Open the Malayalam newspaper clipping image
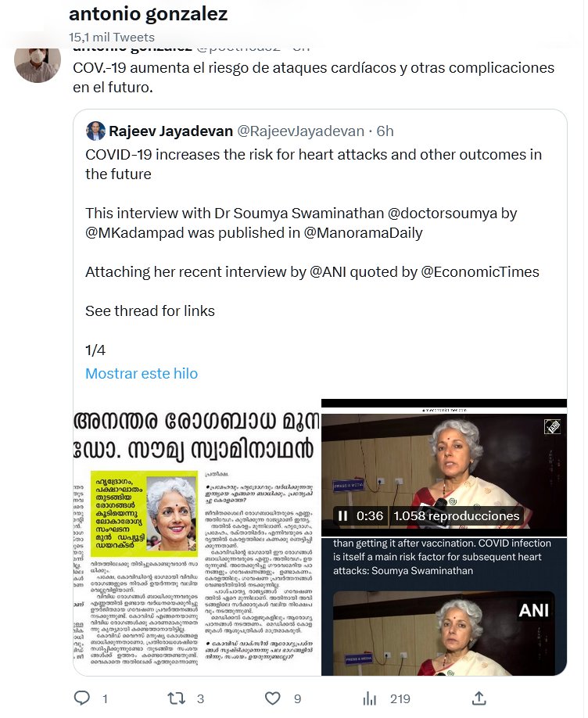The image size is (588, 718). tap(197, 537)
